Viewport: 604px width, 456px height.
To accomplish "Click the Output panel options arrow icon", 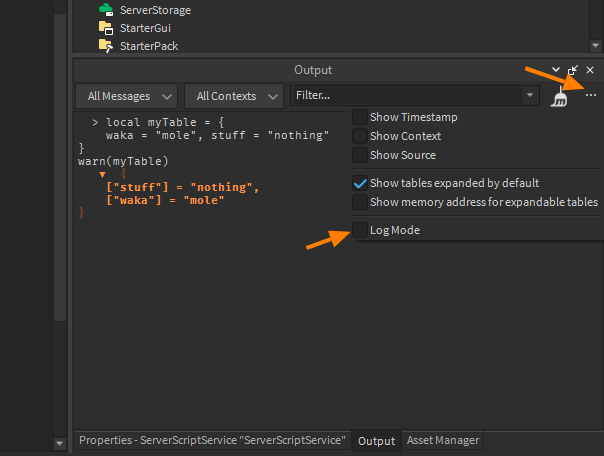I will pyautogui.click(x=555, y=70).
